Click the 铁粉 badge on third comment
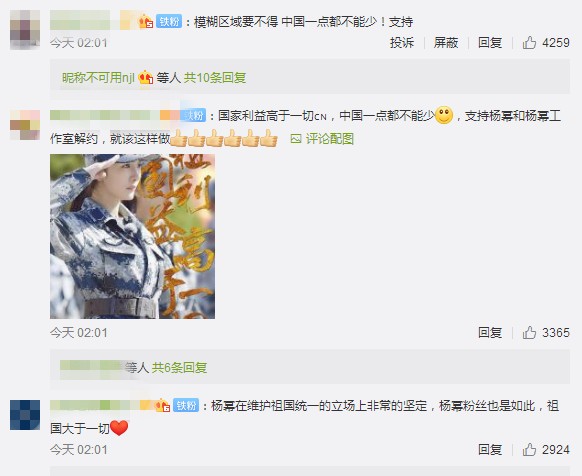The height and width of the screenshot is (476, 582). pos(186,405)
